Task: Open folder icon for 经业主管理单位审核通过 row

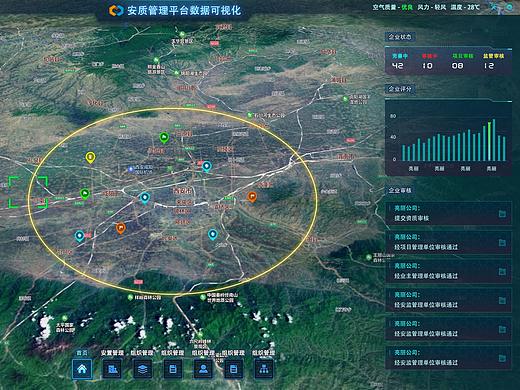Action: 502,271
